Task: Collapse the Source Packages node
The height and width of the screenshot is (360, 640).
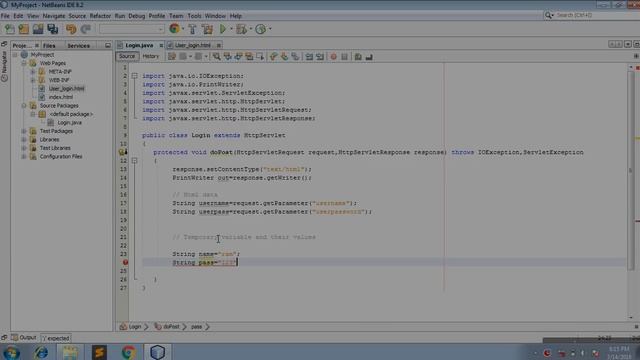Action: pos(24,105)
